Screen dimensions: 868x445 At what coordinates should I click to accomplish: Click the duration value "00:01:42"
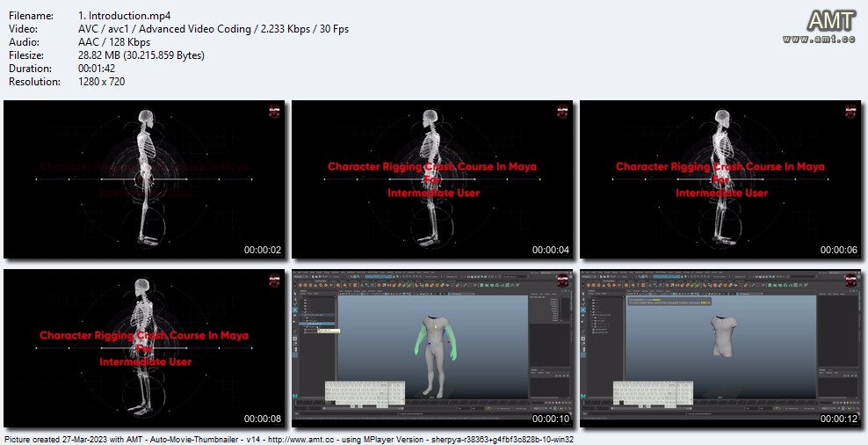point(97,69)
